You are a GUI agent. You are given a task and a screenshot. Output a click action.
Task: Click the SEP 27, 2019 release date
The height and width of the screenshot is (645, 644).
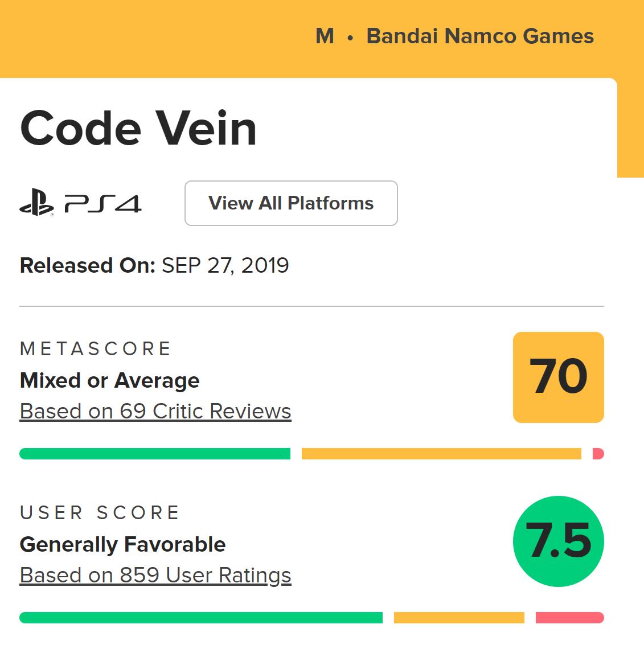[x=225, y=265]
